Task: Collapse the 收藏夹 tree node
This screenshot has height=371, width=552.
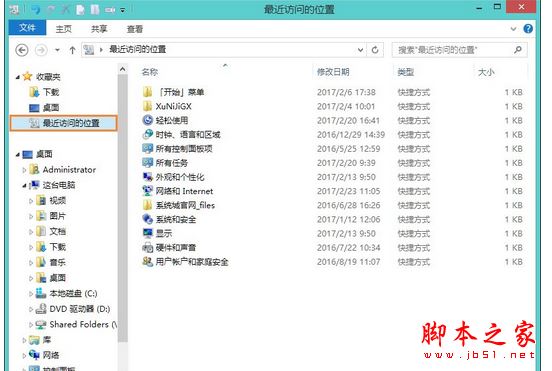Action: click(18, 77)
